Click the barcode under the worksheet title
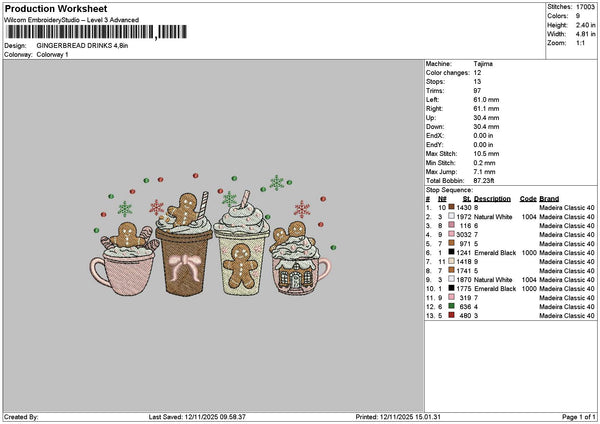 point(96,32)
